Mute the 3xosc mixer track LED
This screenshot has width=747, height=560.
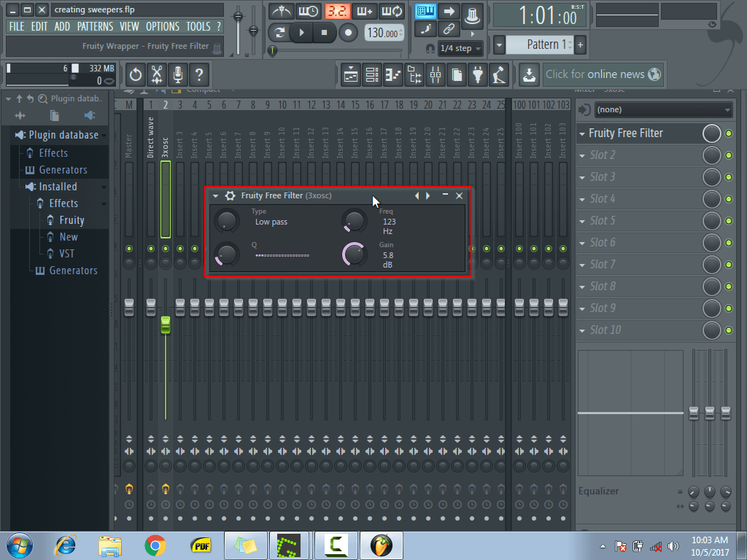166,249
